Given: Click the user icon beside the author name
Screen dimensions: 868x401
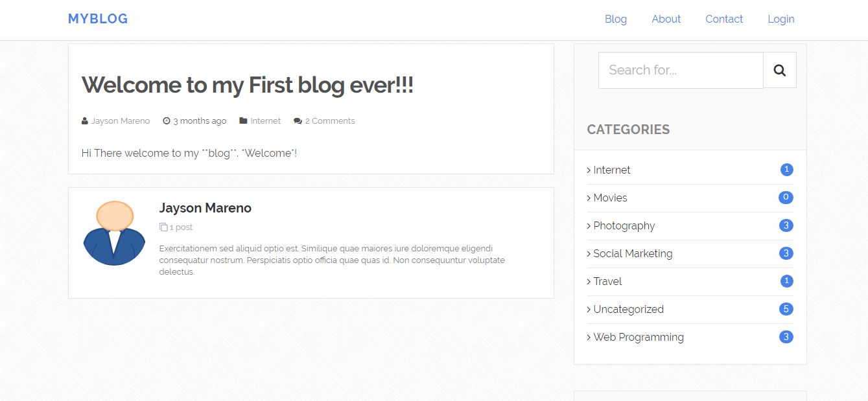Looking at the screenshot, I should coord(84,121).
